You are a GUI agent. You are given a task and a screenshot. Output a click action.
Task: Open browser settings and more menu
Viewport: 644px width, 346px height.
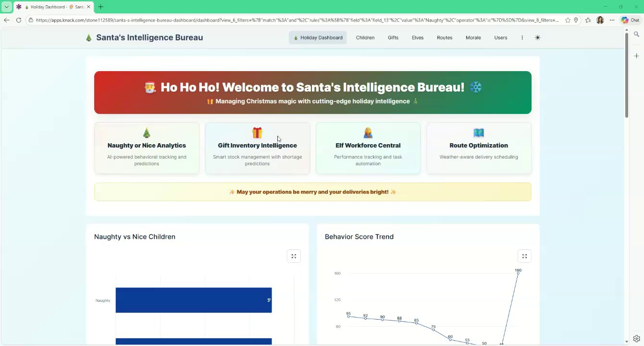(x=612, y=20)
